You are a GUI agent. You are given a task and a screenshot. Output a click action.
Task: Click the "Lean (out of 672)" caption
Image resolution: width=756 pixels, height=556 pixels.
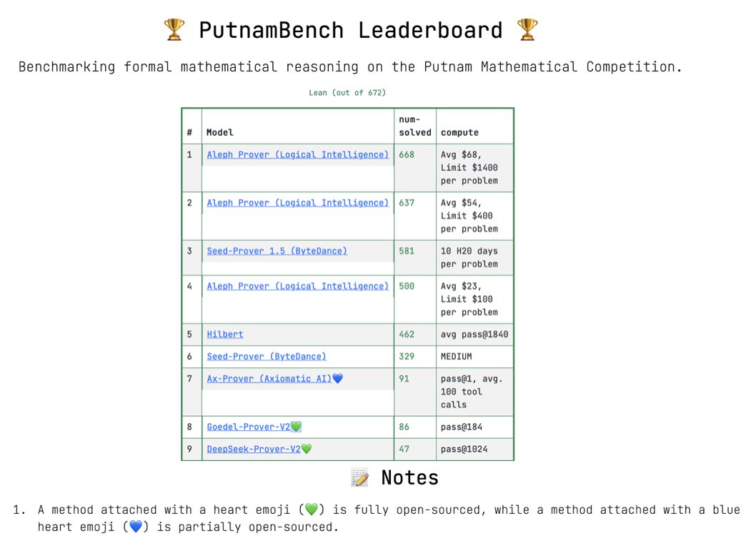347,93
